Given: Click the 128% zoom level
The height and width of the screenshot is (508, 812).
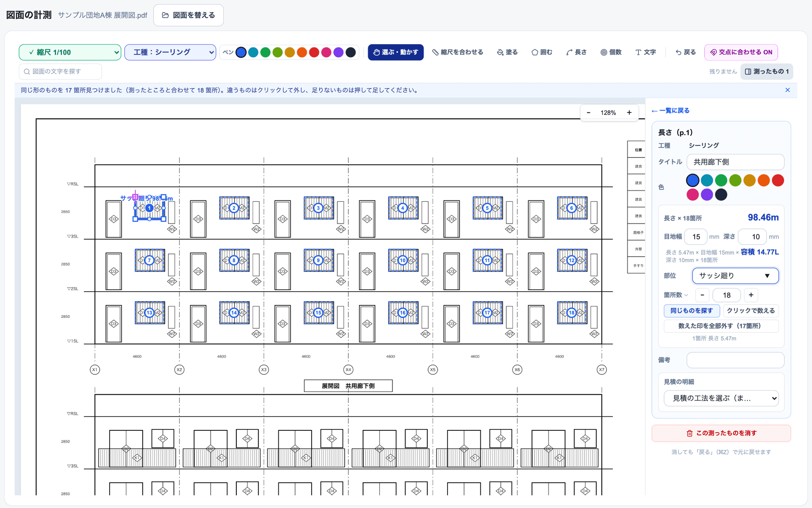Looking at the screenshot, I should click(x=608, y=113).
